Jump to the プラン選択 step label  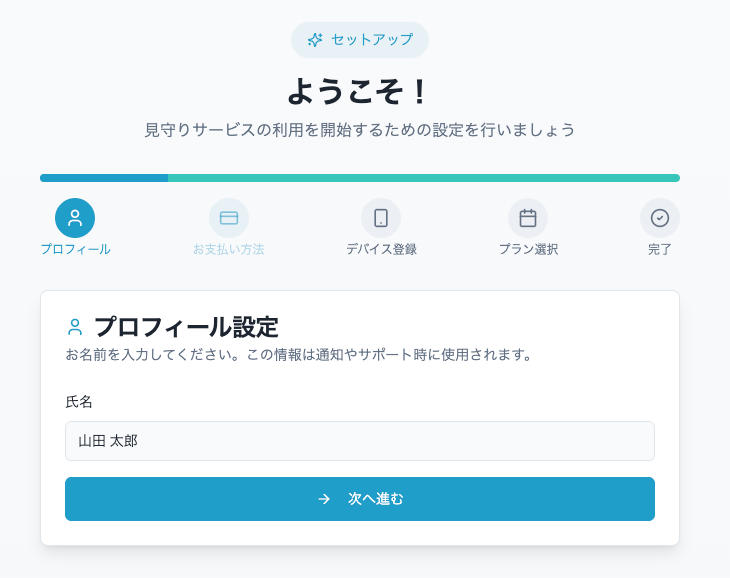pos(528,249)
